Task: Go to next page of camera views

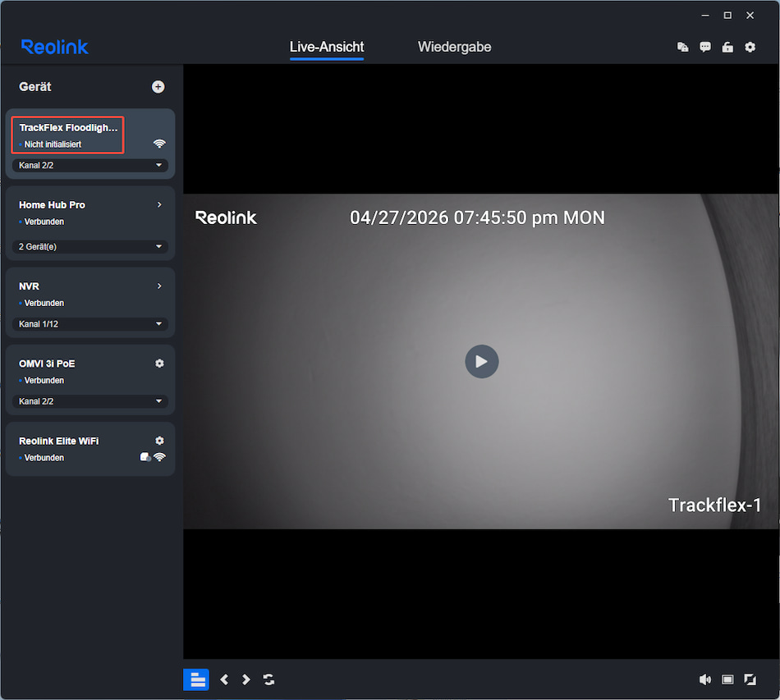Action: pyautogui.click(x=245, y=679)
